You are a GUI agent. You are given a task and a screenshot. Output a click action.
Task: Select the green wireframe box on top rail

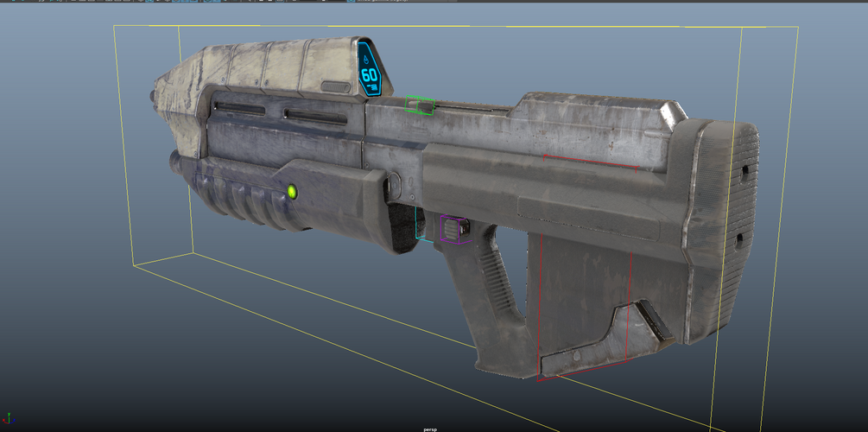pyautogui.click(x=420, y=105)
